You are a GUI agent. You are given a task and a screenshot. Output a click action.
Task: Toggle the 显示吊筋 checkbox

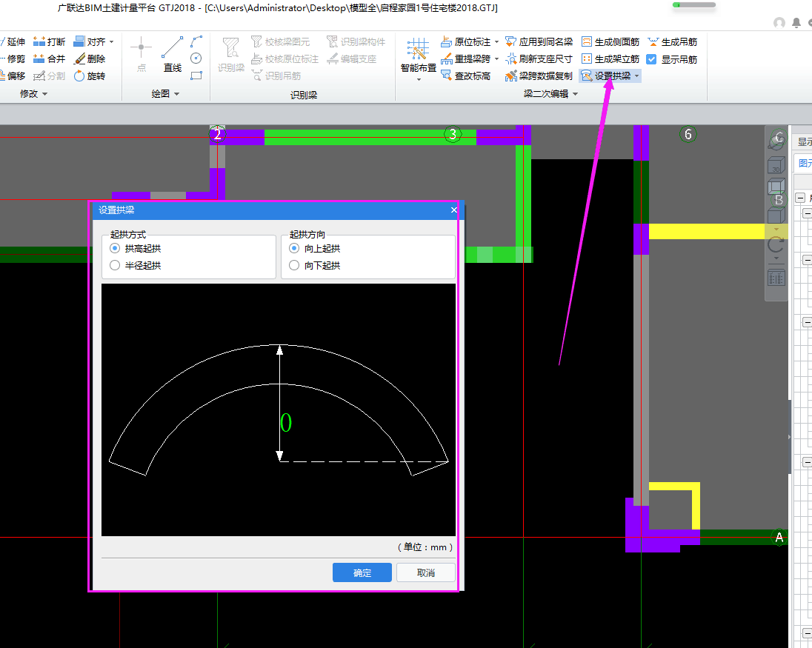pyautogui.click(x=651, y=59)
